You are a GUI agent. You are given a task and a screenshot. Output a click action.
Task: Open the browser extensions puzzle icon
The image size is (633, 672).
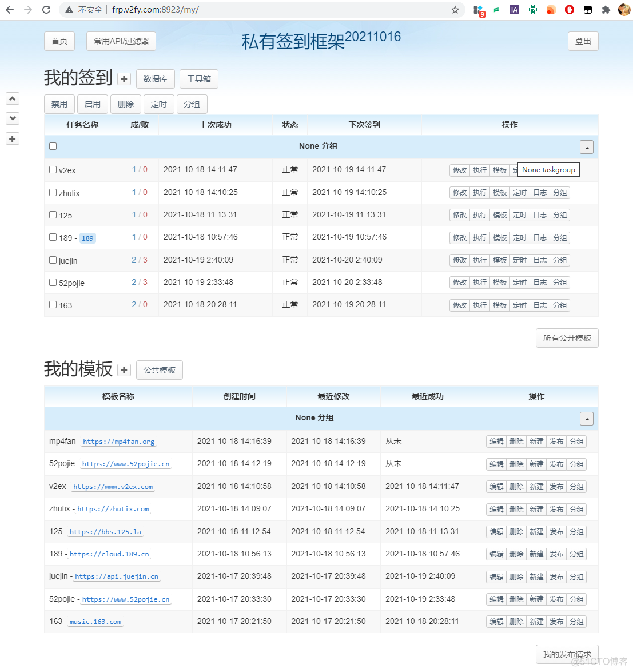click(x=606, y=9)
